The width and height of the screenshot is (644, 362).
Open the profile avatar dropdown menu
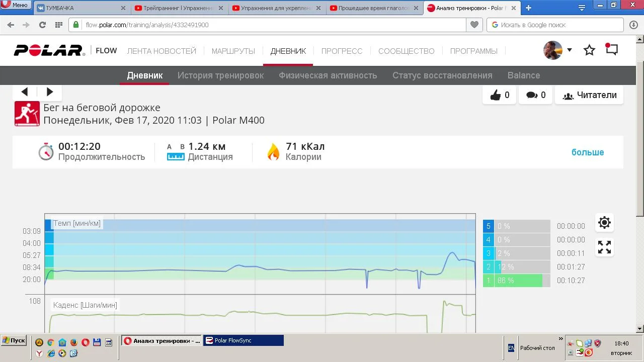(558, 50)
